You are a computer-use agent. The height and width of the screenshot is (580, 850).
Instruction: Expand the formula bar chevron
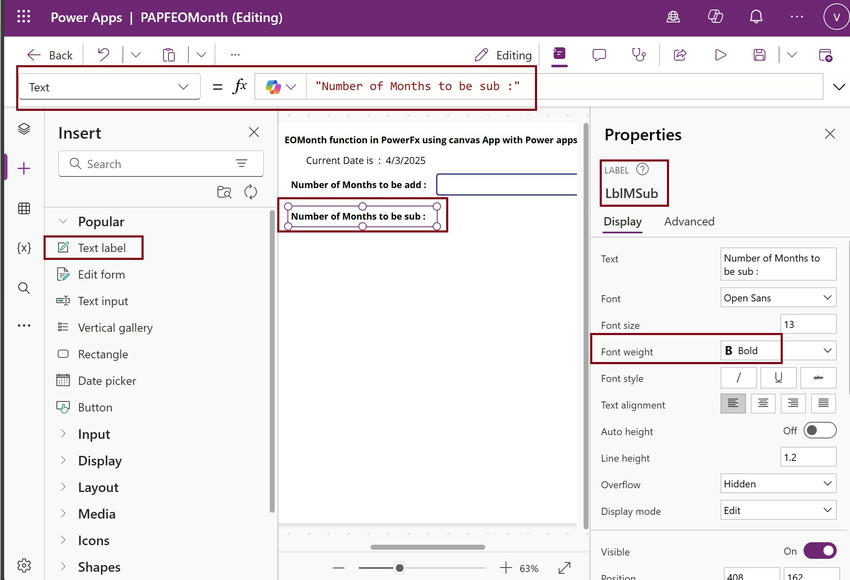pos(839,87)
